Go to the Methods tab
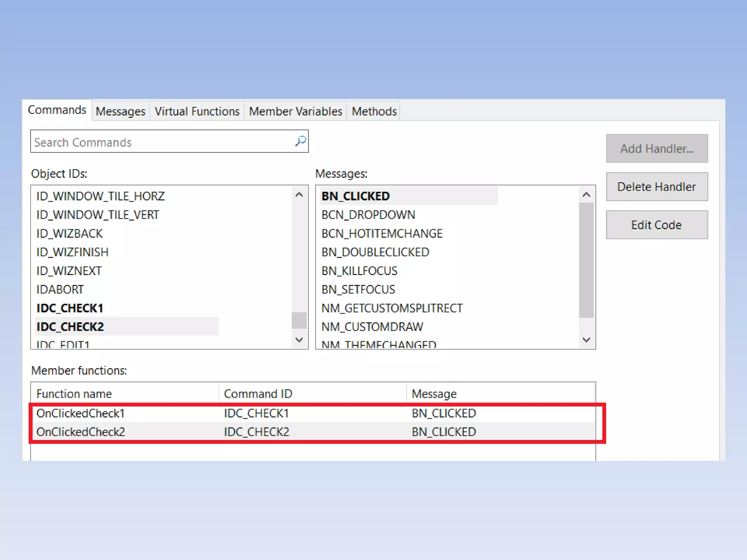 pyautogui.click(x=374, y=111)
